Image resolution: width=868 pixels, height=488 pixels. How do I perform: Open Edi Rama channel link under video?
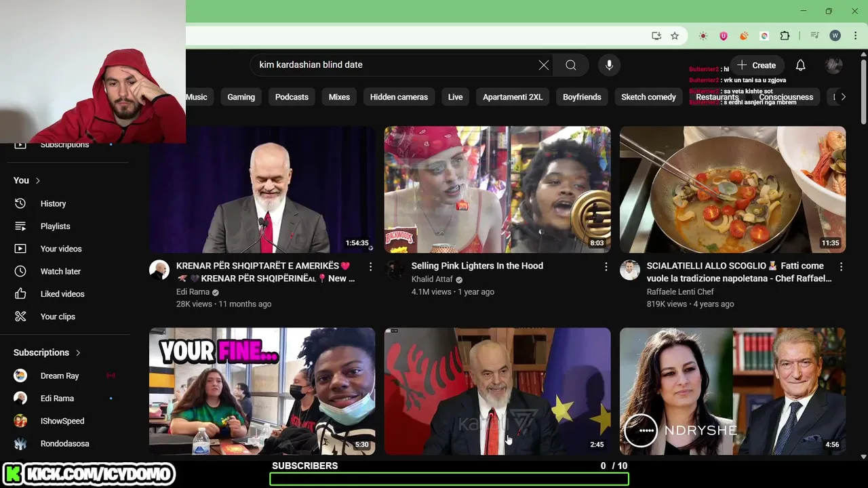(193, 292)
